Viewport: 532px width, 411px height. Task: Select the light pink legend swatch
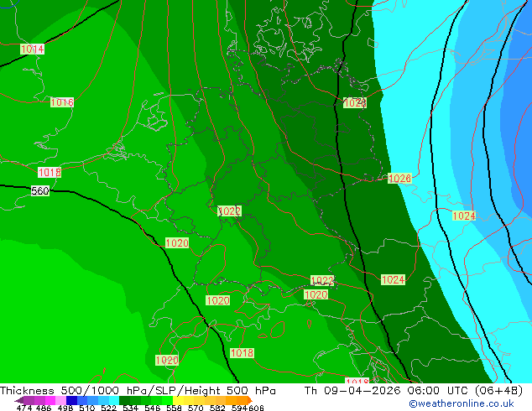point(60,400)
